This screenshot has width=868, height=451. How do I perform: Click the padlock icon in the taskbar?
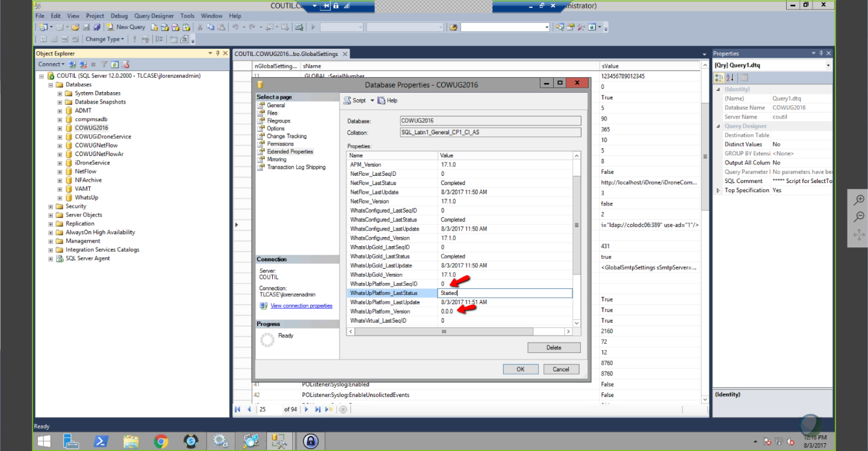click(311, 441)
